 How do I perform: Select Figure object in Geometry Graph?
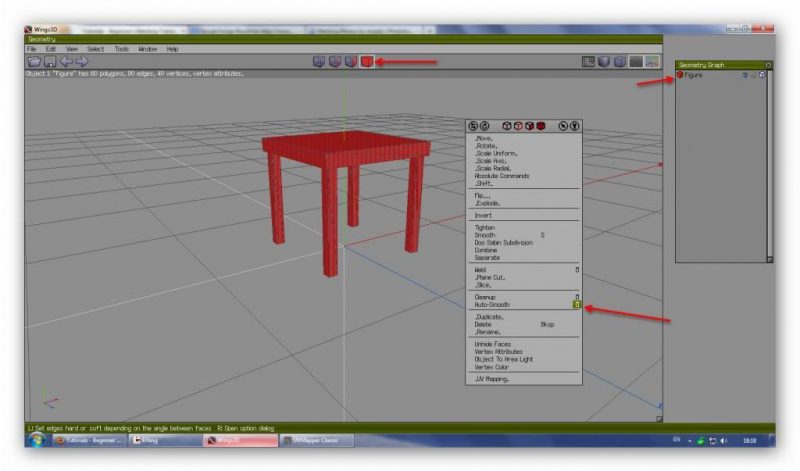(x=694, y=75)
